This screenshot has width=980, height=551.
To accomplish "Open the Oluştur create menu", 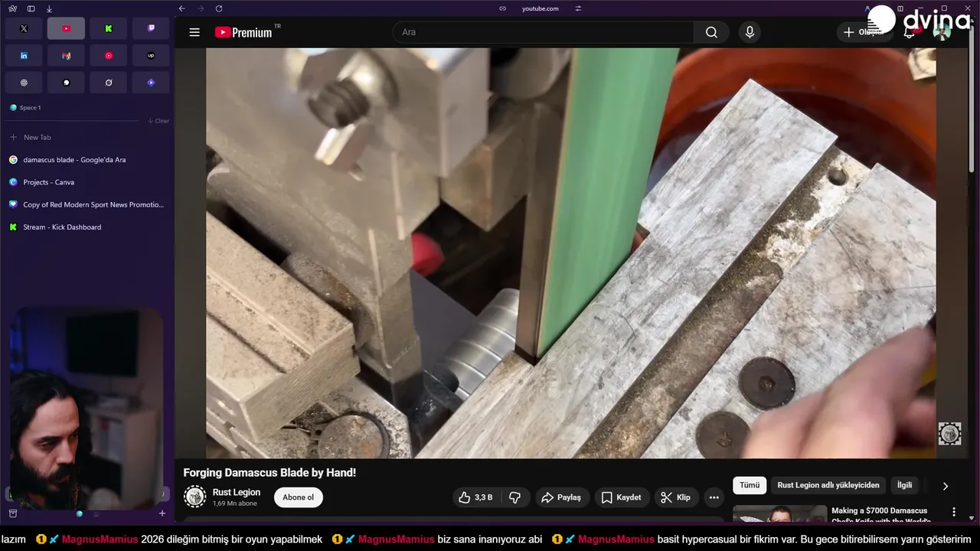I will coord(864,32).
